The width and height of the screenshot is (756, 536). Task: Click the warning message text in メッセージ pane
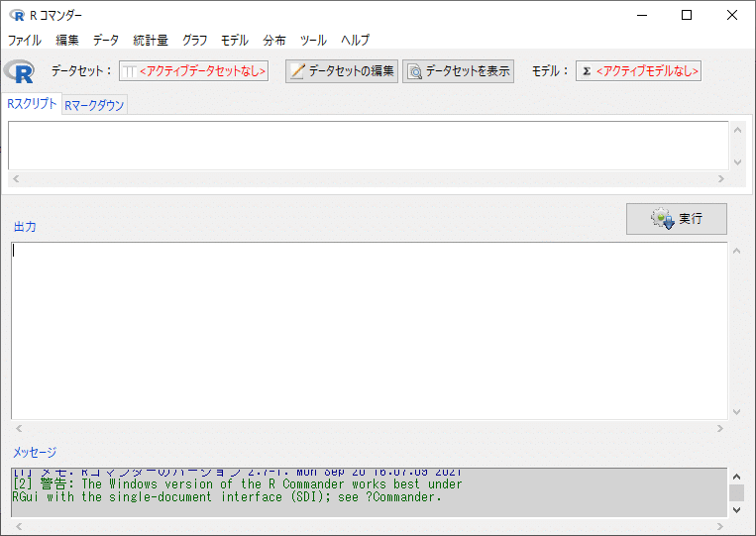pos(237,490)
